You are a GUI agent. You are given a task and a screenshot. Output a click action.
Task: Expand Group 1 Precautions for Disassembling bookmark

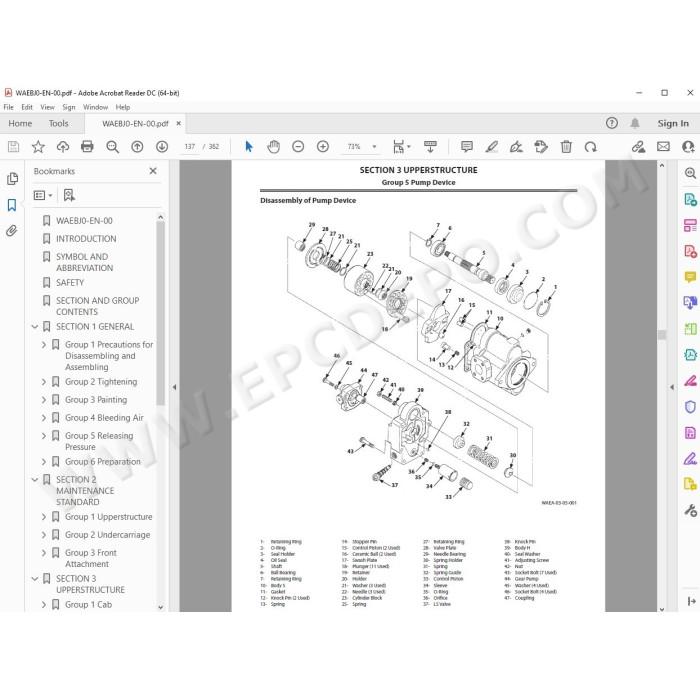coord(44,345)
